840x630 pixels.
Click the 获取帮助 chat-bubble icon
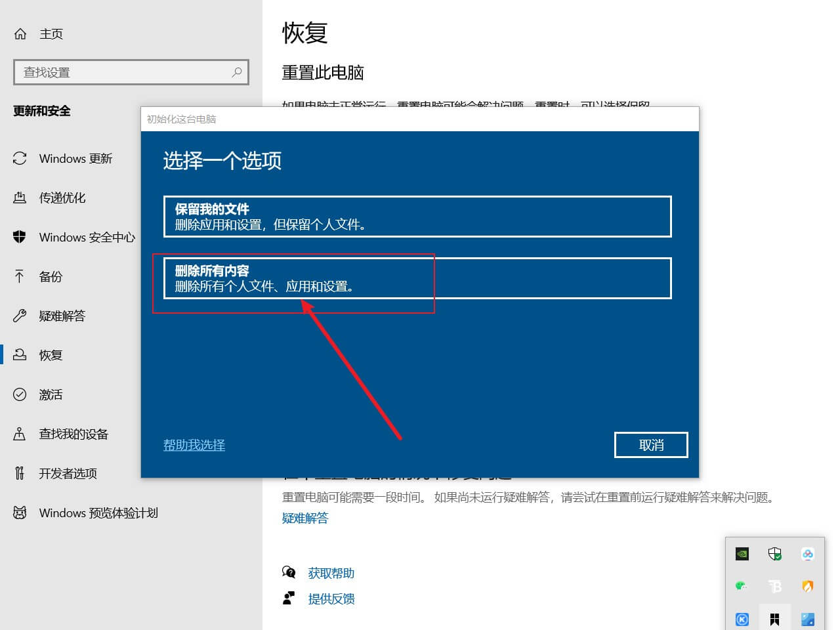[289, 573]
